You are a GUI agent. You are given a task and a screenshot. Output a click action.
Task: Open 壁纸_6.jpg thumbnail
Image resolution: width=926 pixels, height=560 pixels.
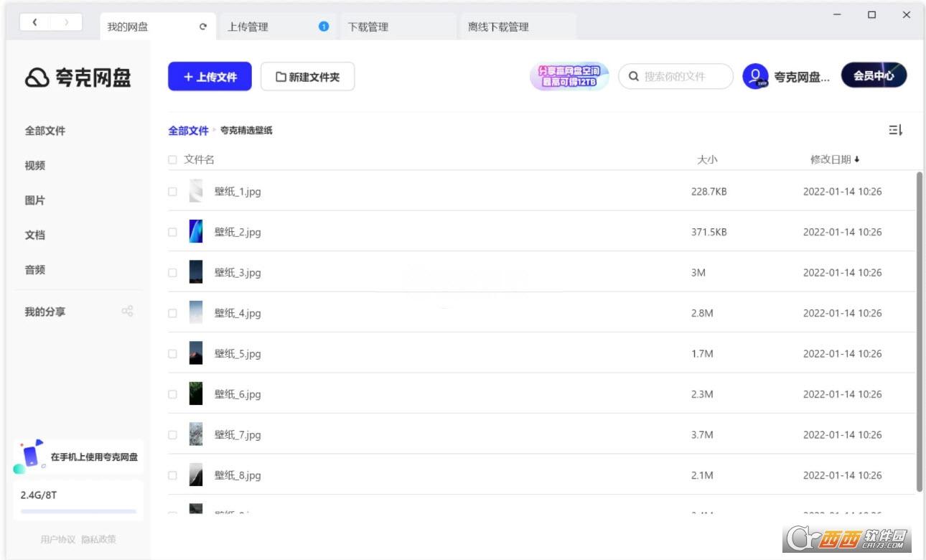pos(196,394)
